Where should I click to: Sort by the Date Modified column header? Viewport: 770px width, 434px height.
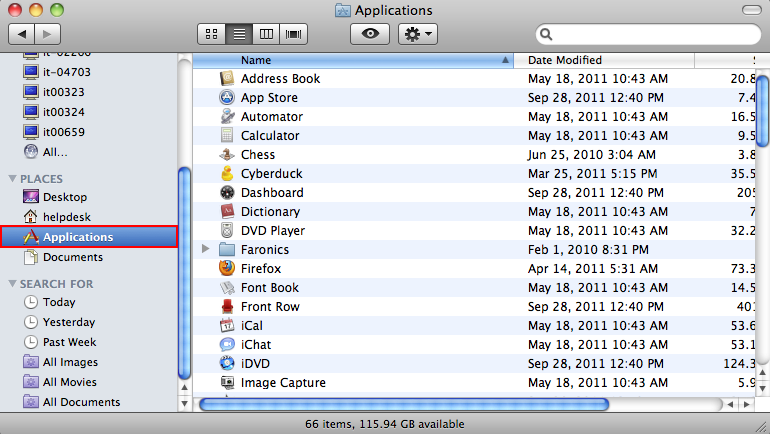pos(604,60)
